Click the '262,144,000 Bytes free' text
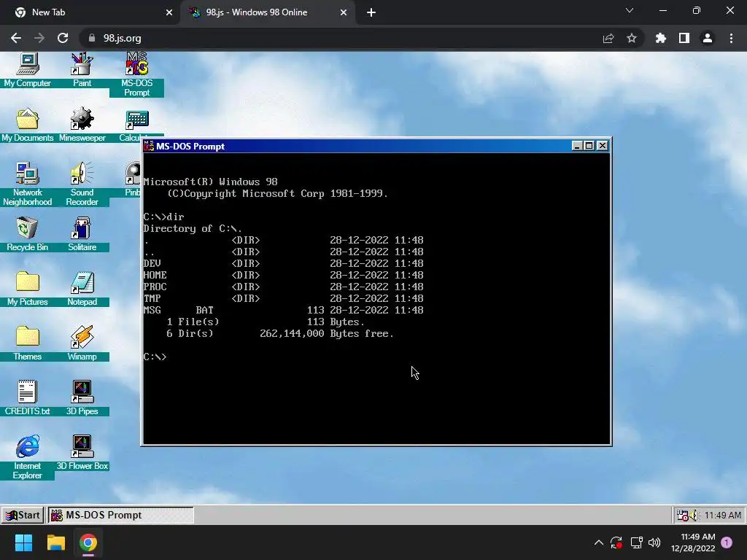The width and height of the screenshot is (747, 560). pos(327,334)
